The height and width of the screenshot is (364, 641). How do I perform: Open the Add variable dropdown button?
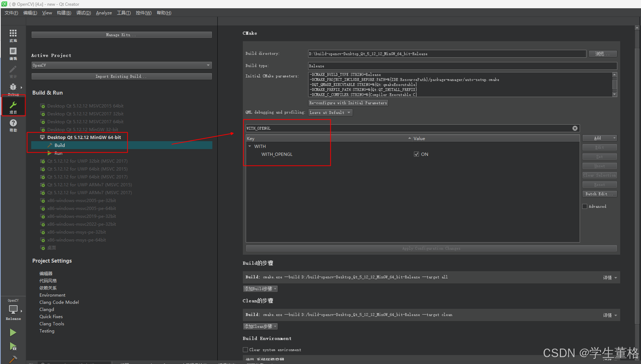click(x=599, y=138)
